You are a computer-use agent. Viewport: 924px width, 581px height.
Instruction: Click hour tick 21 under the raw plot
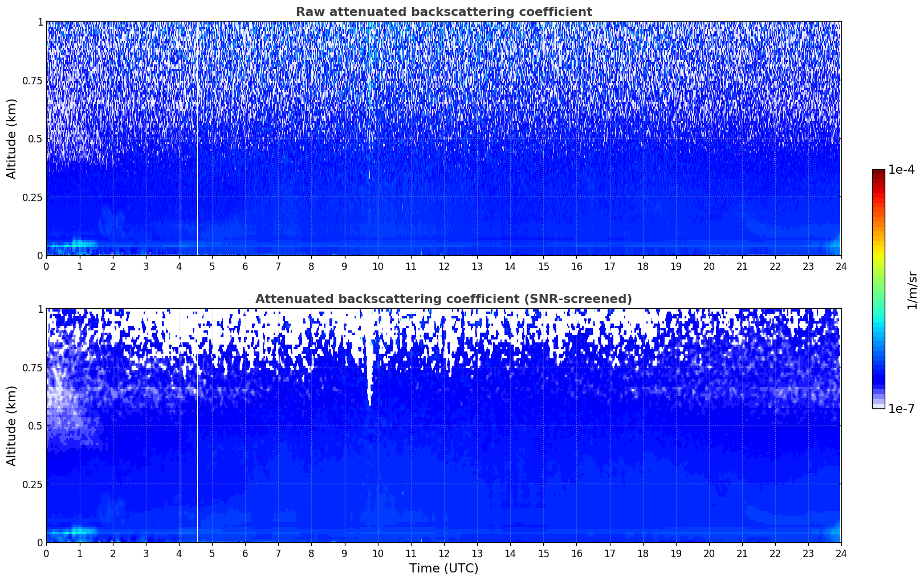click(742, 266)
